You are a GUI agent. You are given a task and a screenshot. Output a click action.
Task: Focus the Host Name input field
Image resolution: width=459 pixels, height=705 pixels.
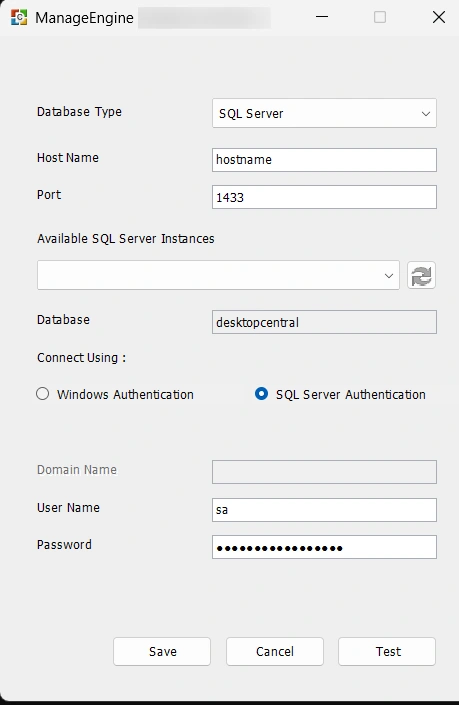pyautogui.click(x=324, y=160)
